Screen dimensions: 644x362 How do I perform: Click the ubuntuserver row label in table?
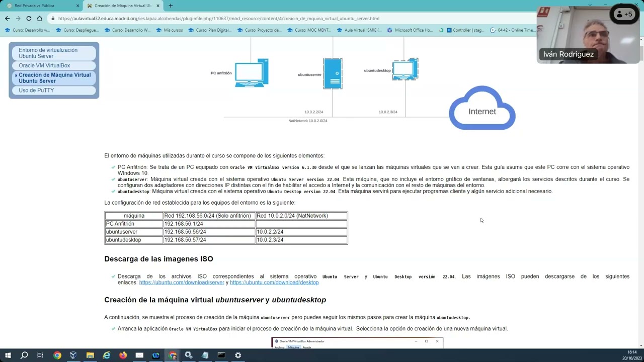(134, 232)
